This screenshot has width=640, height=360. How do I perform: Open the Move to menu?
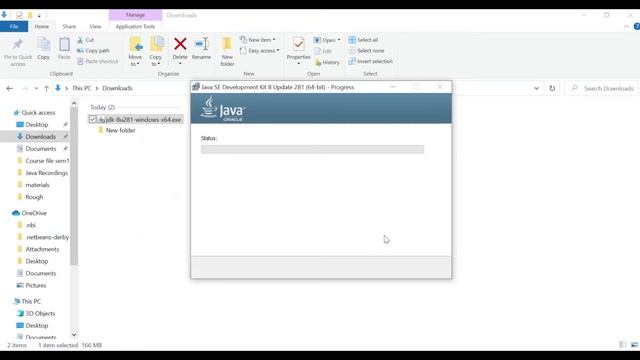tap(135, 51)
